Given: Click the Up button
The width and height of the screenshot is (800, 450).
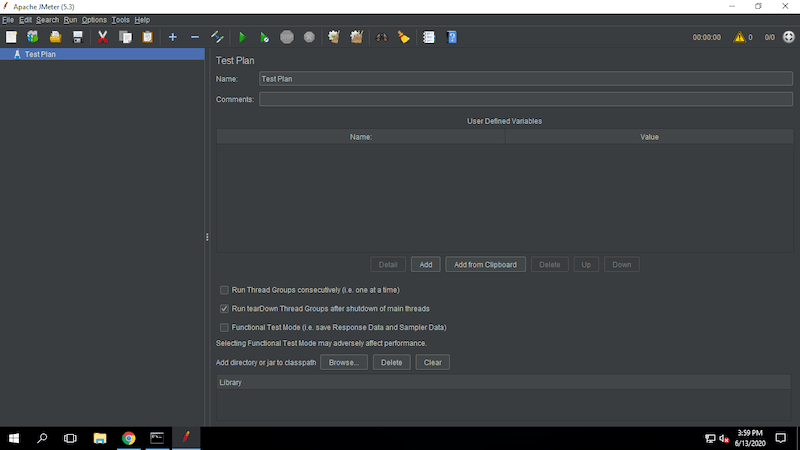Looking at the screenshot, I should (586, 264).
